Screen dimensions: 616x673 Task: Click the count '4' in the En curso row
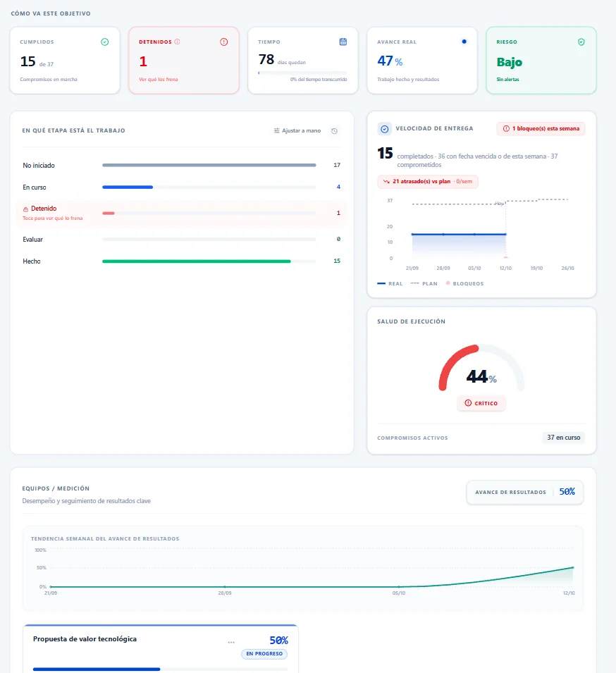click(339, 187)
